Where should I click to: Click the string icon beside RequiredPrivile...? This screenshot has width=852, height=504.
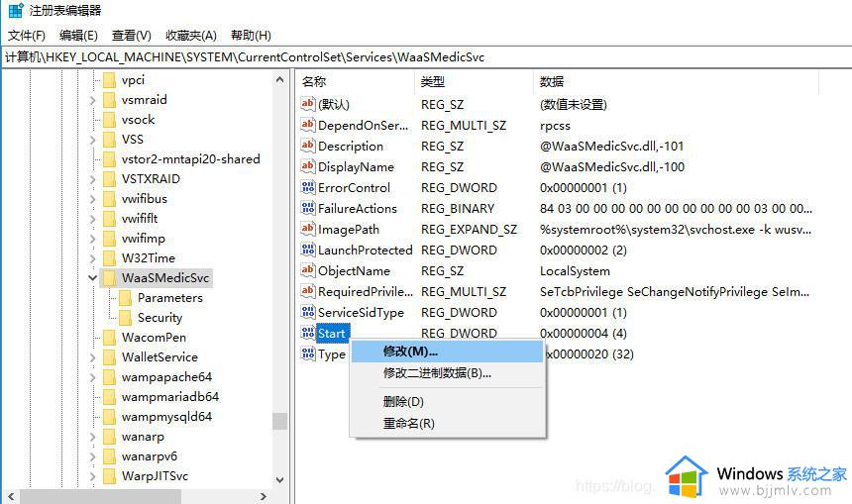click(307, 291)
